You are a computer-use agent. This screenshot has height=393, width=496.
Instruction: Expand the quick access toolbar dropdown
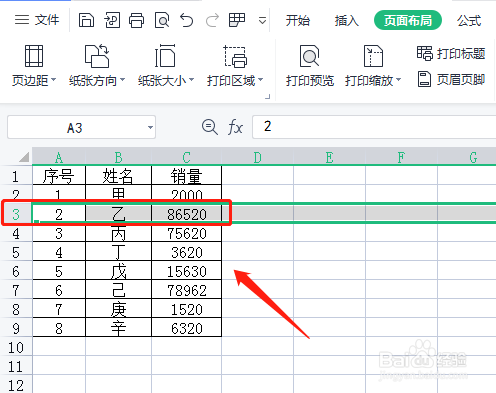pos(262,21)
